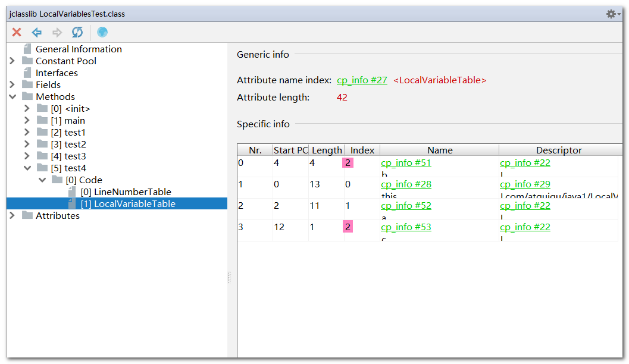Click the <LocalVariableTable> red text
The image size is (629, 364).
(x=440, y=80)
